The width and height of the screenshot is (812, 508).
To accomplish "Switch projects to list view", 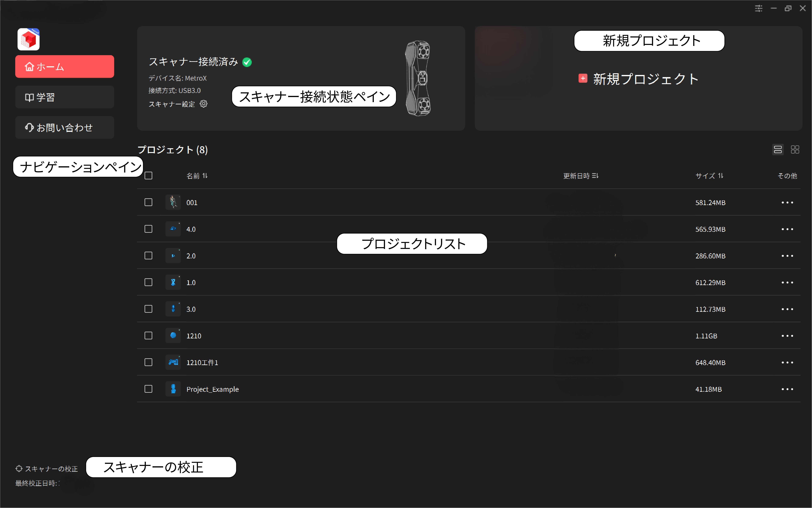I will point(778,149).
